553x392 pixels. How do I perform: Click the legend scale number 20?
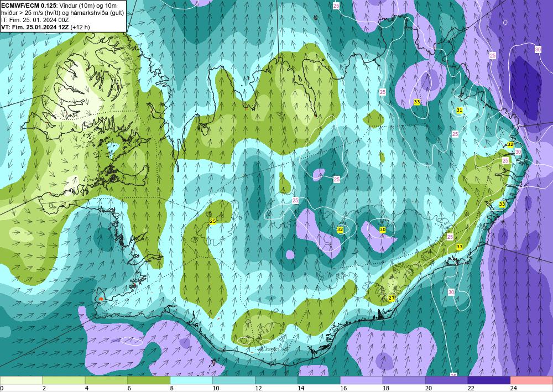click(429, 389)
